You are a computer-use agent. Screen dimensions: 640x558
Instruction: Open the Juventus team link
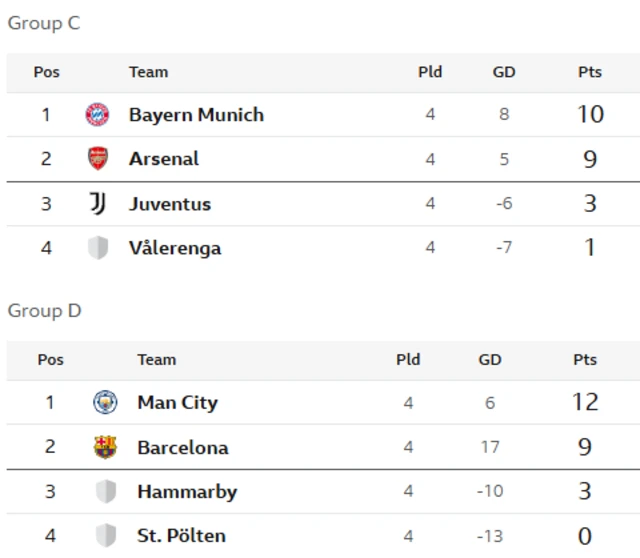click(x=170, y=204)
